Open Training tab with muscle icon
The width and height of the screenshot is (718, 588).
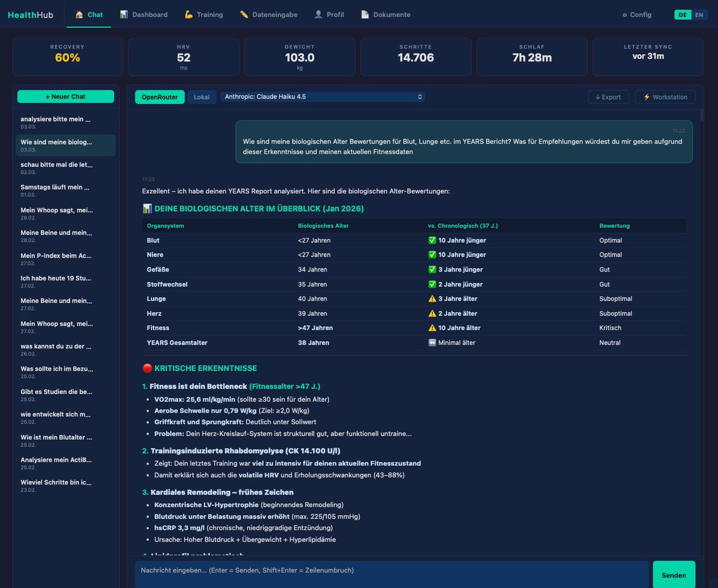[204, 15]
